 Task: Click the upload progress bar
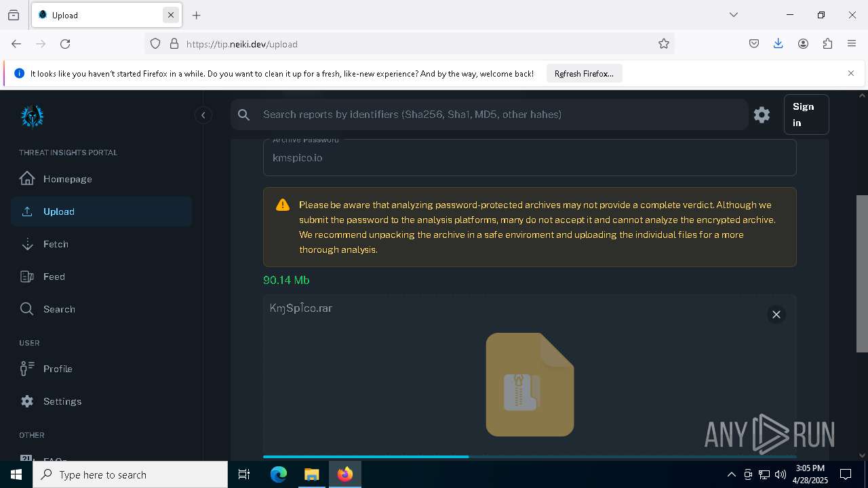click(x=530, y=457)
